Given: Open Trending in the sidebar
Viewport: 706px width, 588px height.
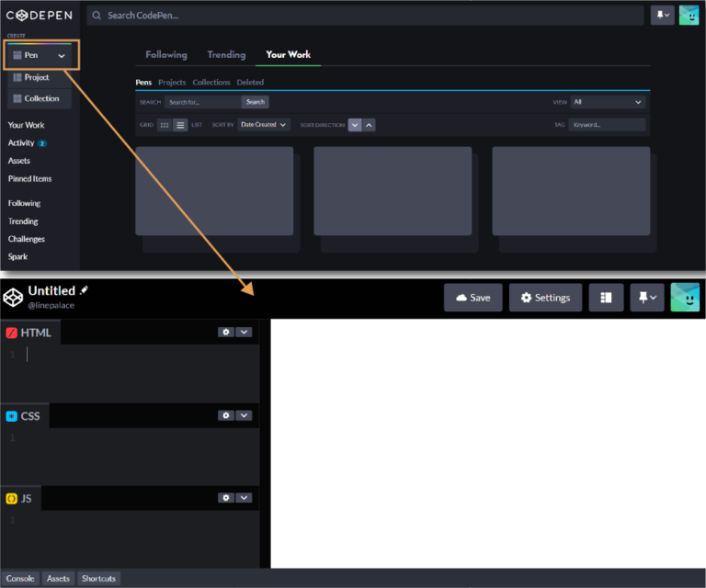Looking at the screenshot, I should point(23,221).
